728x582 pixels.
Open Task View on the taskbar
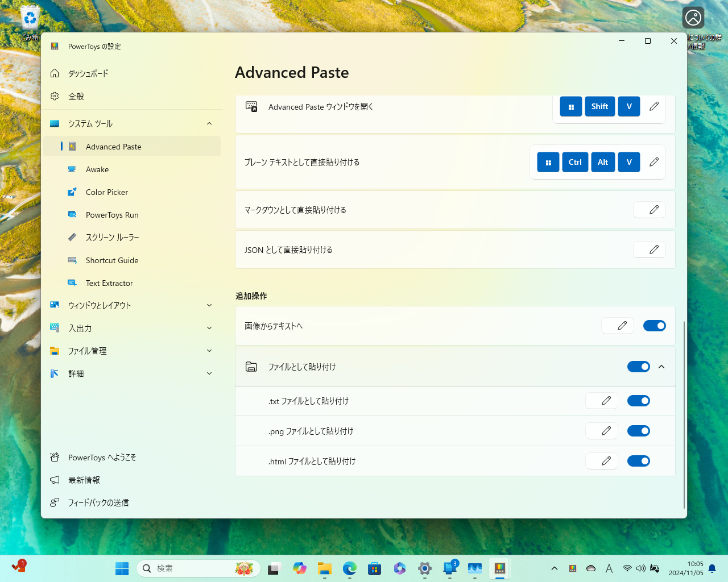(275, 568)
